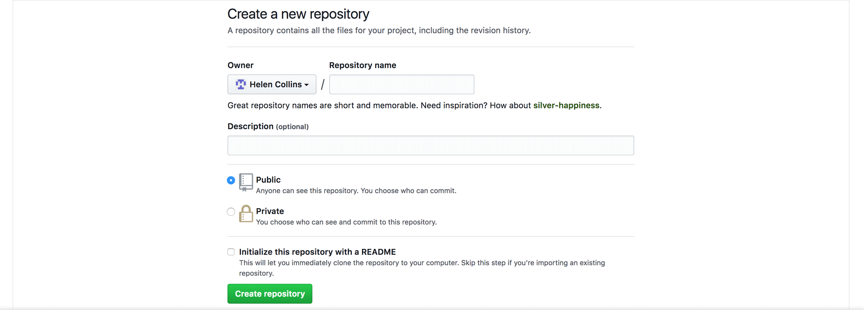
Task: Select the Private radio button
Action: (x=231, y=212)
